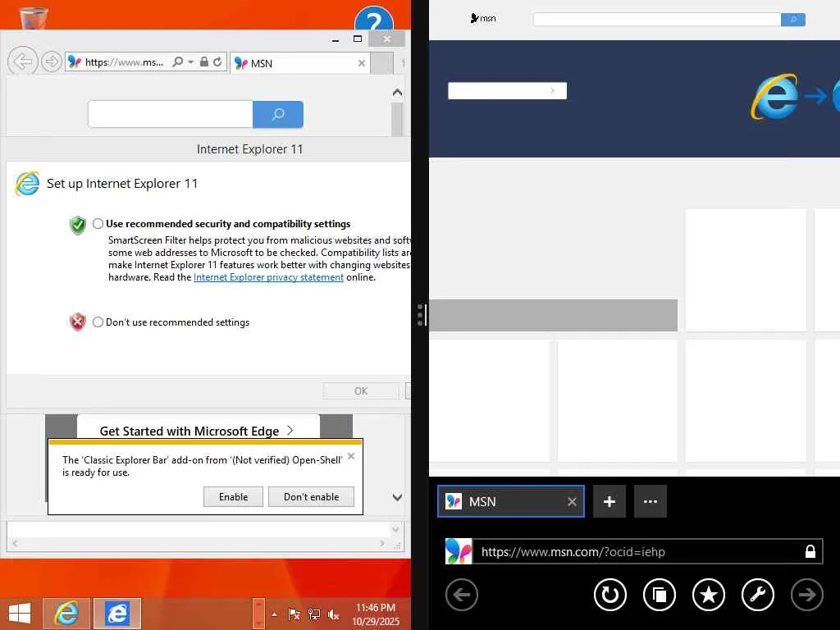Screen dimensions: 840x630
Task: Click the Recycle Bin icon on desktop
Action: [x=33, y=16]
